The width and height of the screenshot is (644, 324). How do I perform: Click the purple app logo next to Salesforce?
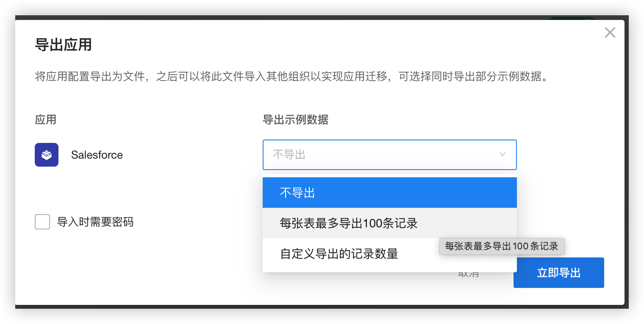47,155
